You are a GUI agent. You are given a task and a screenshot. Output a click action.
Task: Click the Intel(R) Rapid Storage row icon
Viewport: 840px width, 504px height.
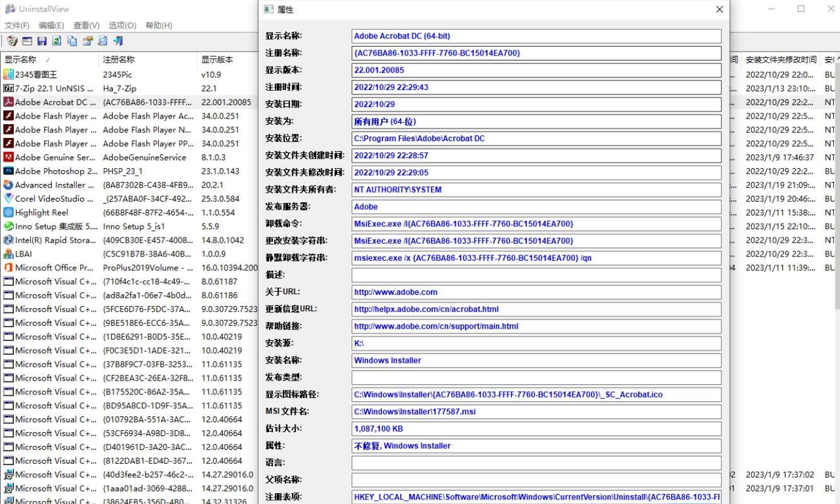point(9,240)
